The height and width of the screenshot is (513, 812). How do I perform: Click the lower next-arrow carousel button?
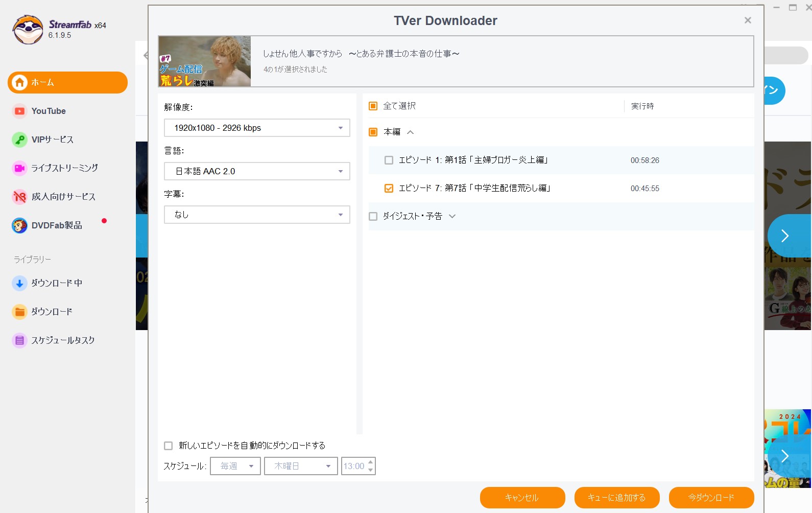[x=785, y=456]
